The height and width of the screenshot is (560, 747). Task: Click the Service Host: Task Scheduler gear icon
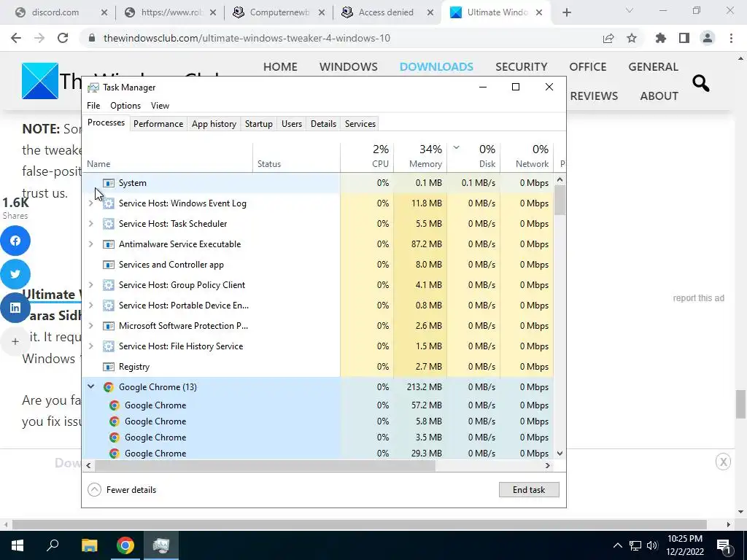(x=109, y=224)
